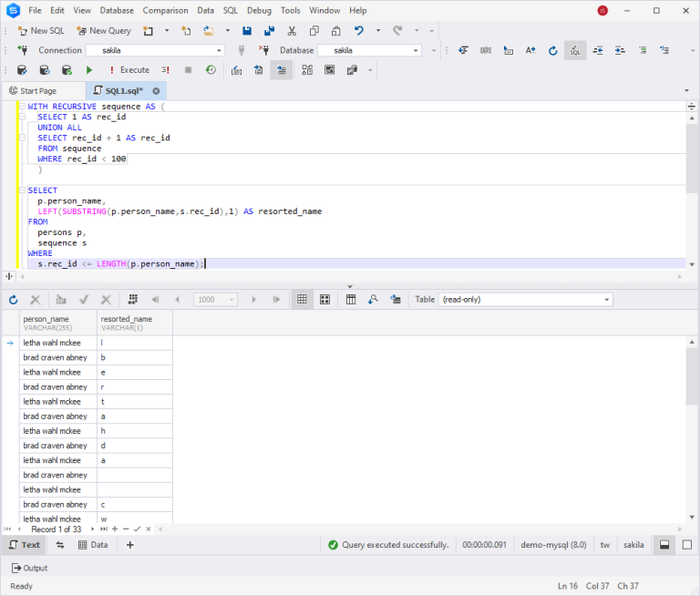Toggle the split layout view button
Screen dimensions: 700x596
[x=664, y=545]
